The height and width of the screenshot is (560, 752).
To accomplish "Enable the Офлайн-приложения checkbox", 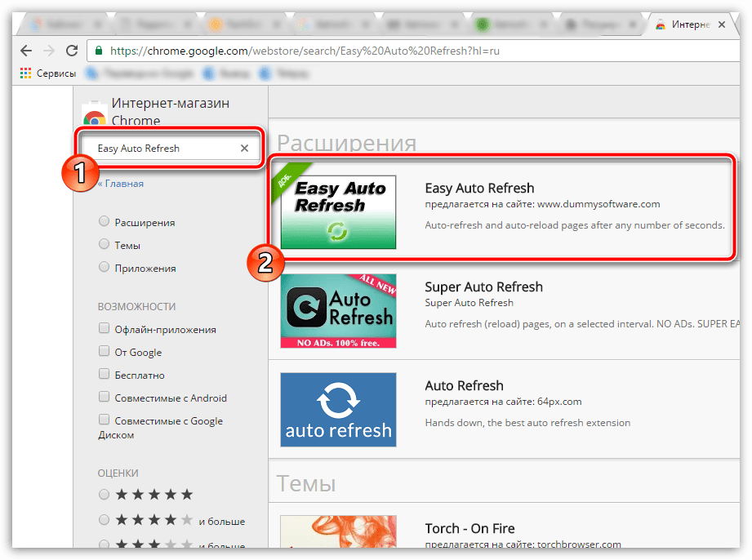I will pyautogui.click(x=104, y=329).
